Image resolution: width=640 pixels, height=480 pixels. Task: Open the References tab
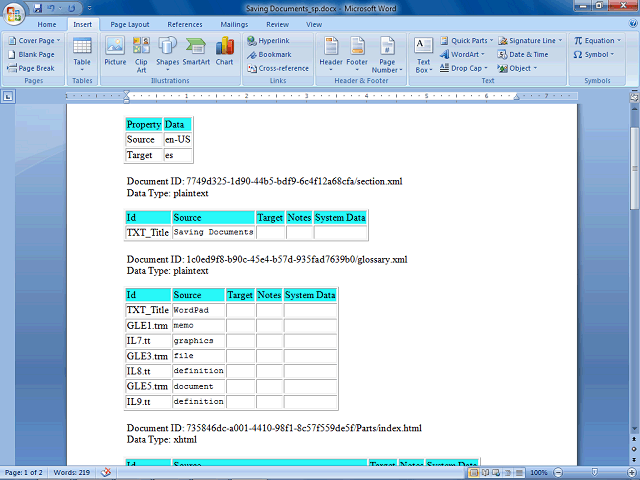[x=185, y=24]
